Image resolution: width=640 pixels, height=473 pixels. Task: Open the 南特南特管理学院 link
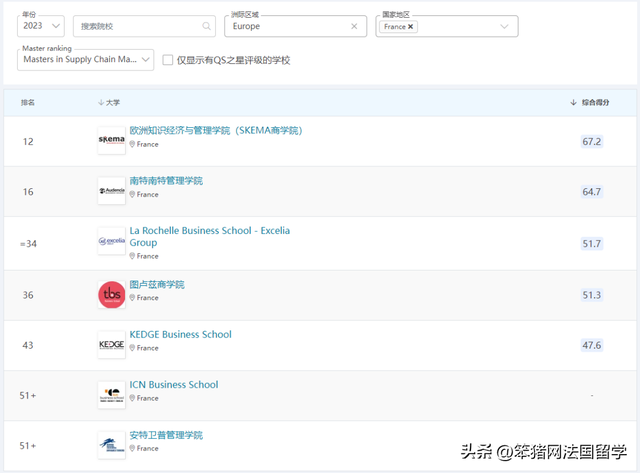(166, 180)
